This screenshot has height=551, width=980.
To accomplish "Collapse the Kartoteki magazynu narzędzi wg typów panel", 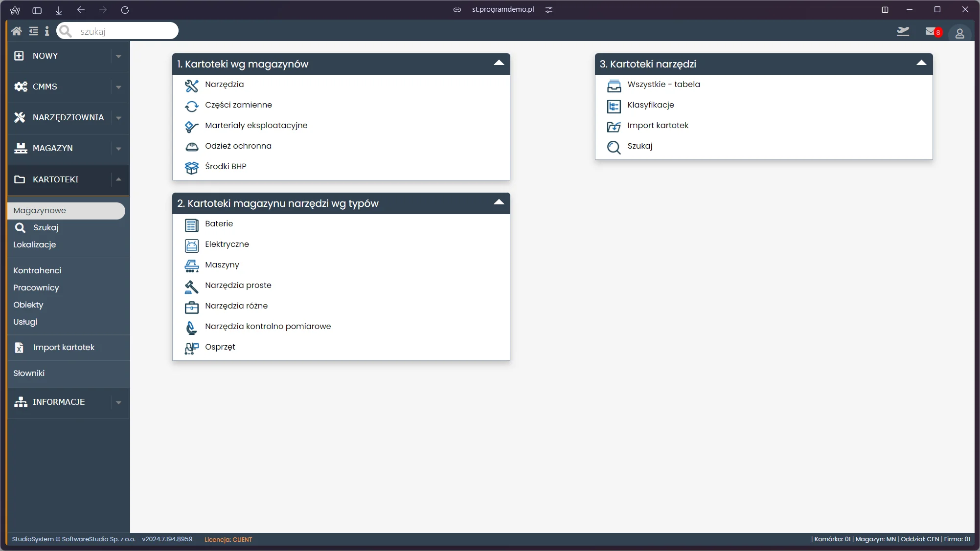I will tap(499, 202).
